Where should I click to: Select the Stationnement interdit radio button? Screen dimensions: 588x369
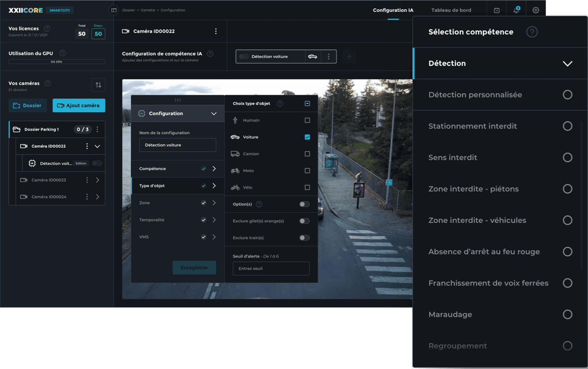pyautogui.click(x=567, y=126)
